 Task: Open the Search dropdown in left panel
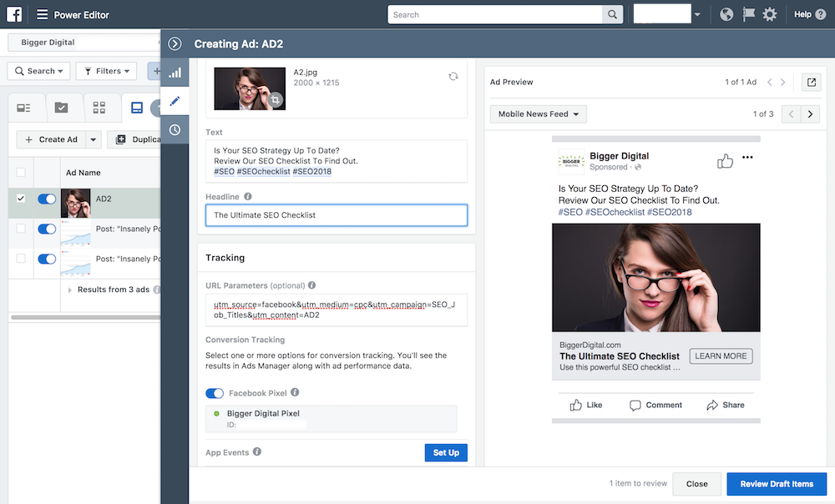pos(39,71)
